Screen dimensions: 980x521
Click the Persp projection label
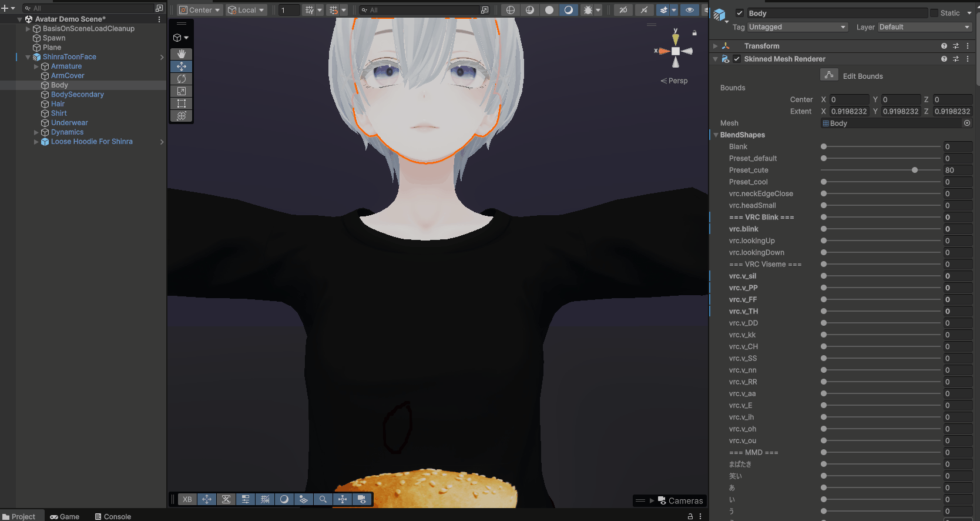tap(674, 81)
